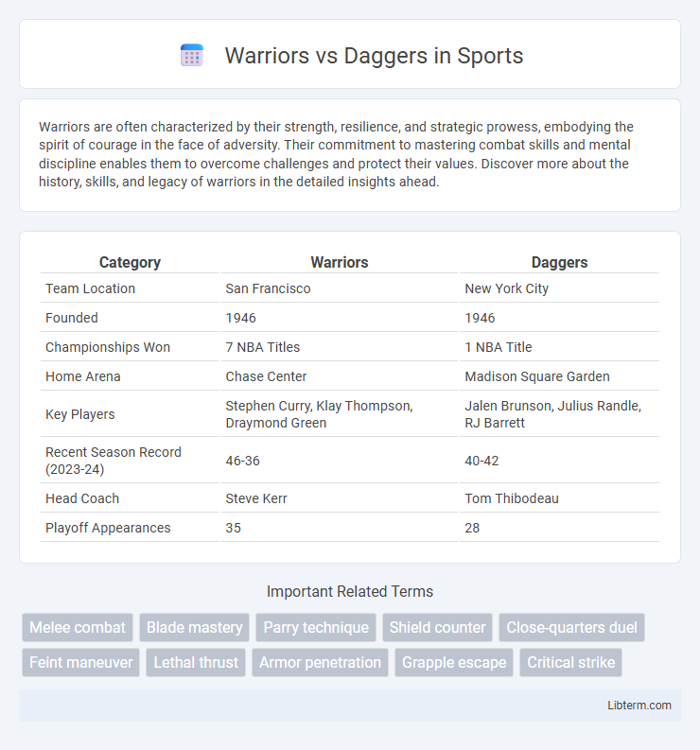The height and width of the screenshot is (750, 700).
Task: Click the 'Important Related Terms' heading
Action: pyautogui.click(x=350, y=592)
